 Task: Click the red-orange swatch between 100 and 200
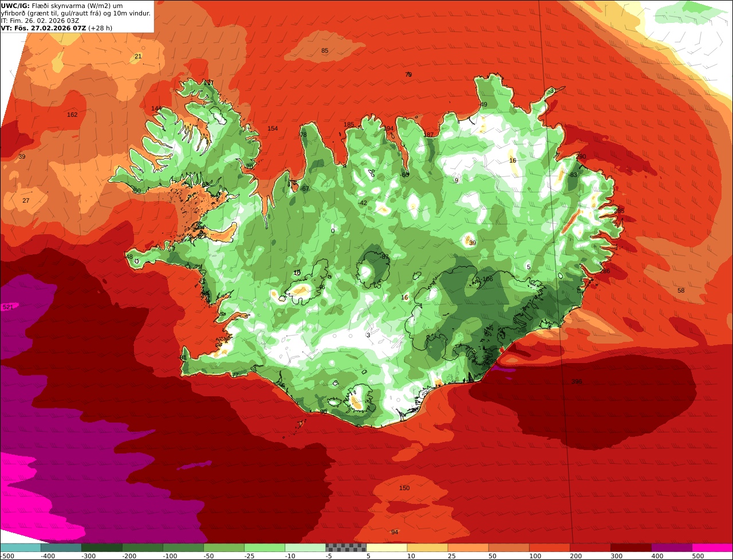click(x=549, y=547)
